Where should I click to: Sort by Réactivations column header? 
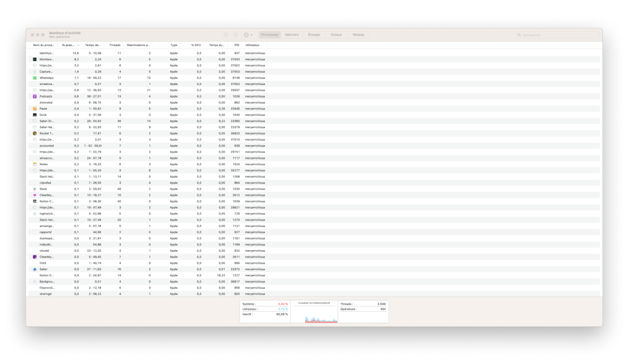click(138, 45)
